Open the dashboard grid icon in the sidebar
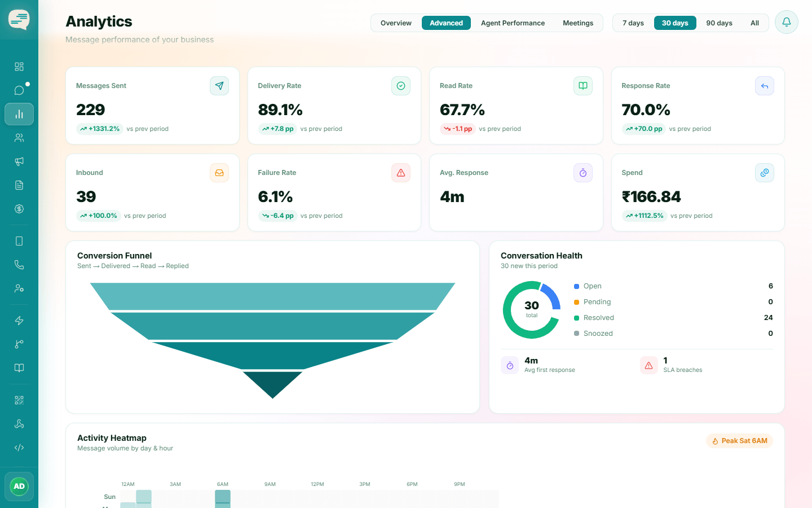 [19, 67]
